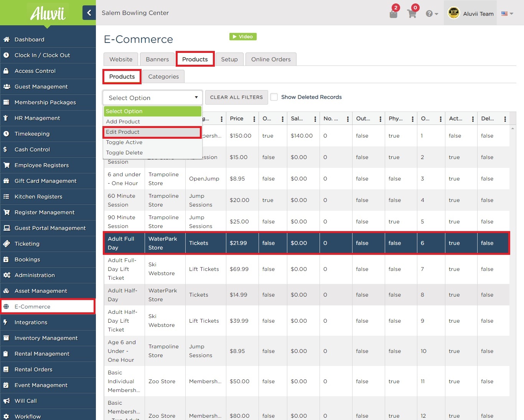Click the Access Control lock icon
The width and height of the screenshot is (524, 420).
(x=6, y=71)
